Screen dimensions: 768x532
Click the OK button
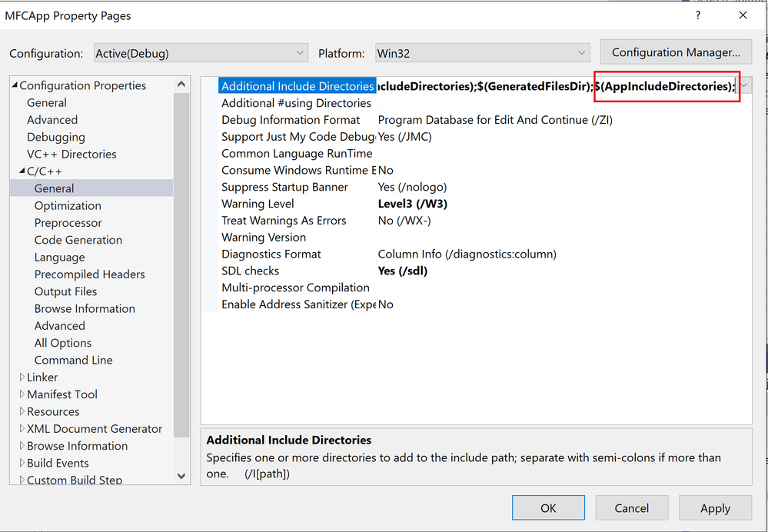pyautogui.click(x=548, y=508)
